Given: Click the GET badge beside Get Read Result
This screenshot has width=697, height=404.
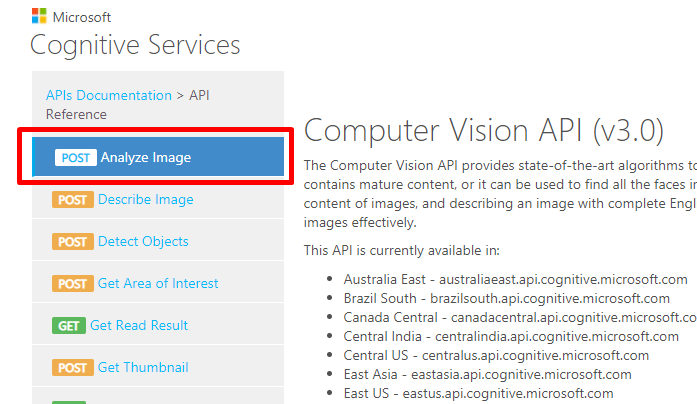Looking at the screenshot, I should coord(68,326).
